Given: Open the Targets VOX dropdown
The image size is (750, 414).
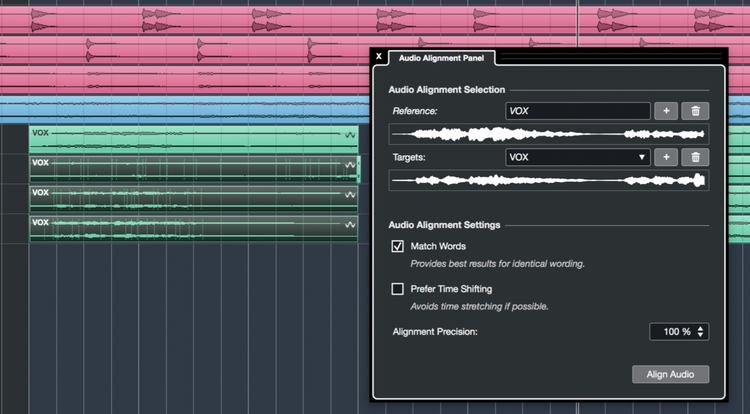Looking at the screenshot, I should (577, 157).
